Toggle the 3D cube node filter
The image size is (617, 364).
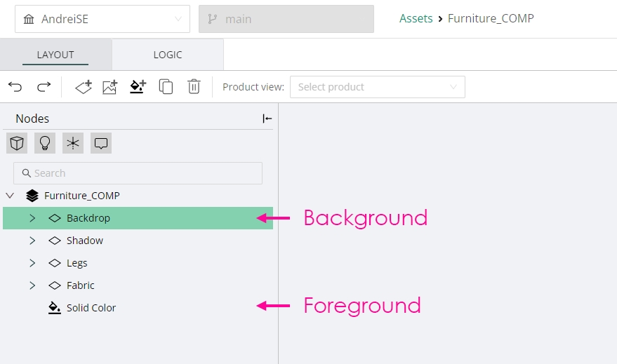(x=17, y=143)
